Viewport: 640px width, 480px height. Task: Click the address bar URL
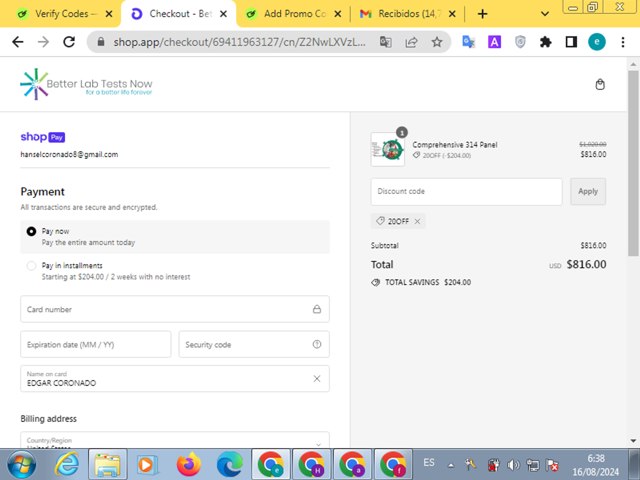[239, 42]
